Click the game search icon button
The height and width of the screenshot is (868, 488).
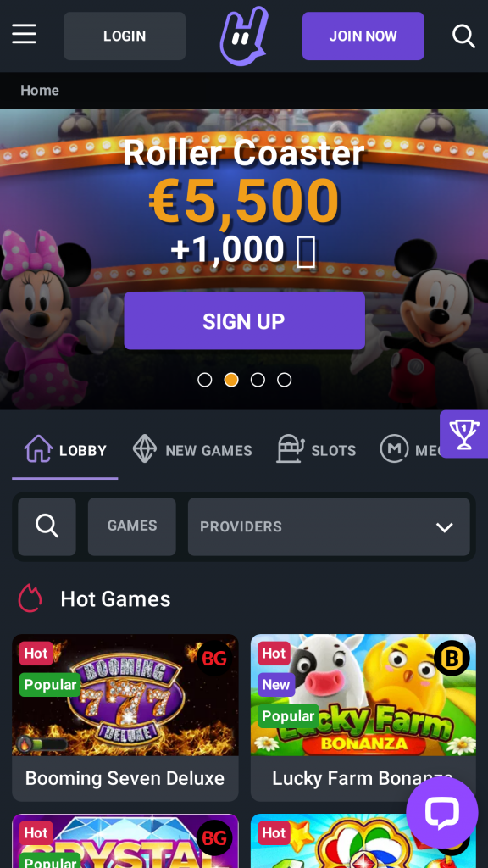click(x=47, y=526)
